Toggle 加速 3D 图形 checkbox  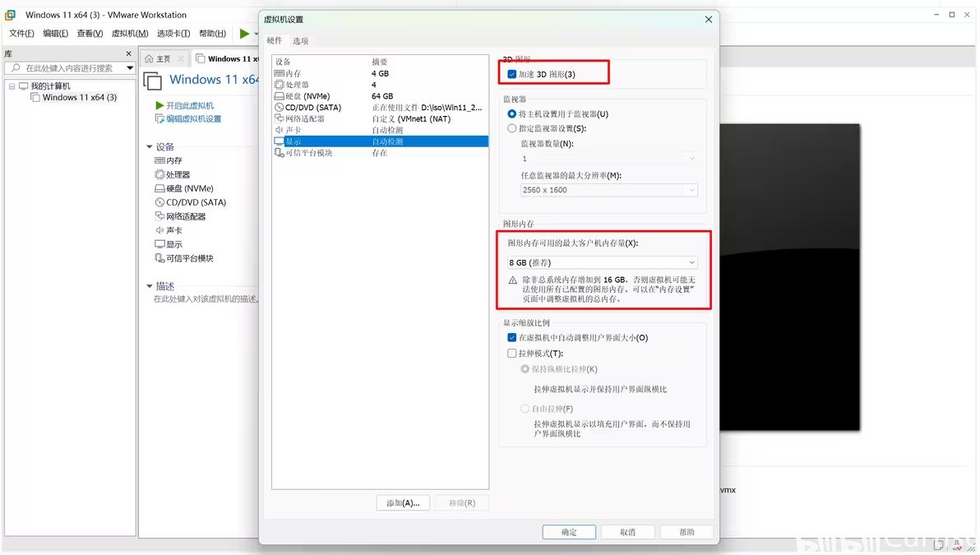[x=512, y=74]
